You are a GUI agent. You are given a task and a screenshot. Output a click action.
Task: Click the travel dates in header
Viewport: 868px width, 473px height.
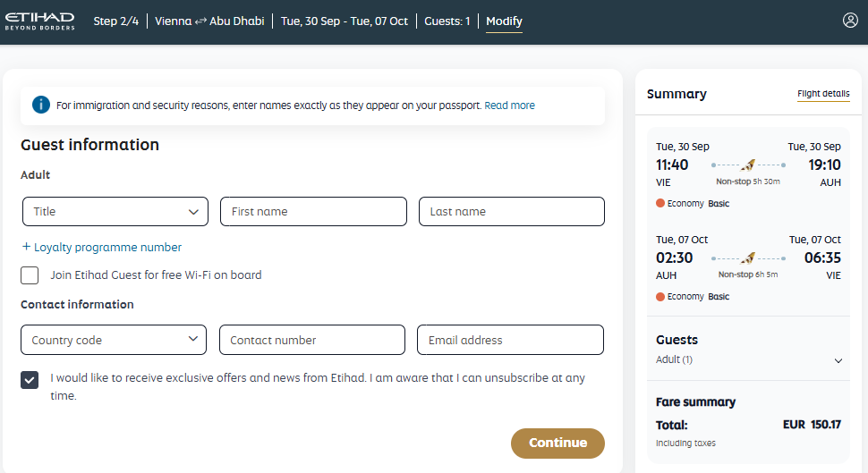click(x=344, y=21)
